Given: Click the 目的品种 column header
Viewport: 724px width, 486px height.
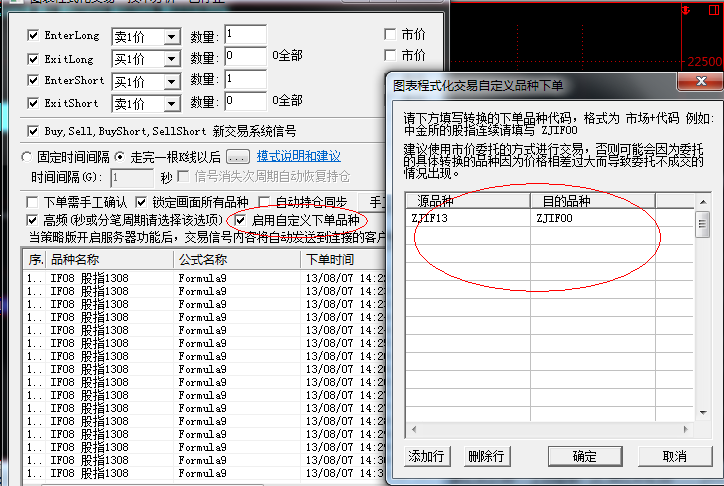Looking at the screenshot, I should tap(566, 201).
